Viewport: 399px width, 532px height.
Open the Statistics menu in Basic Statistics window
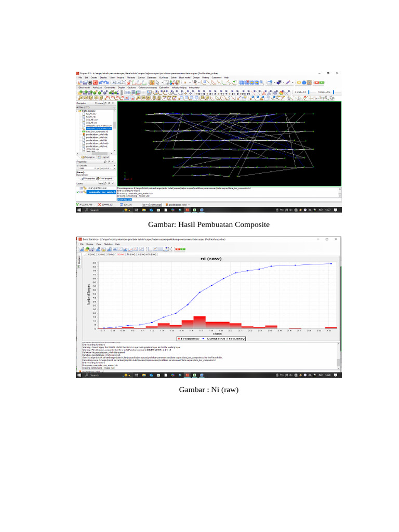coord(108,244)
